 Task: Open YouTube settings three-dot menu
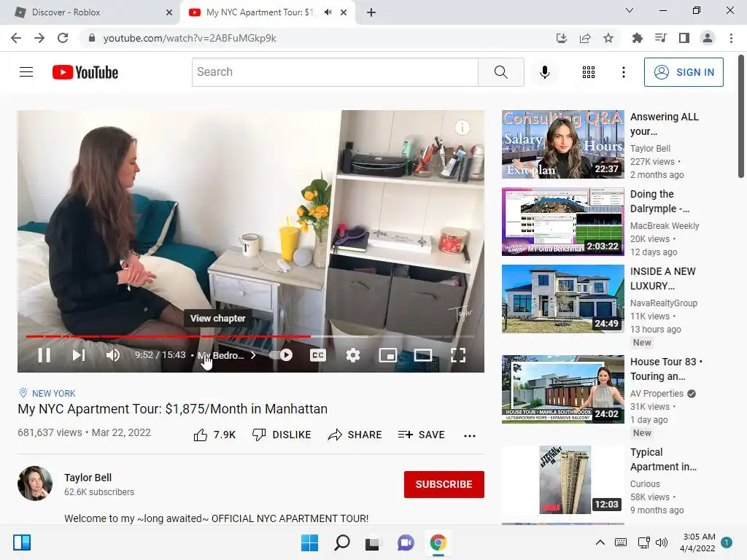pos(624,72)
